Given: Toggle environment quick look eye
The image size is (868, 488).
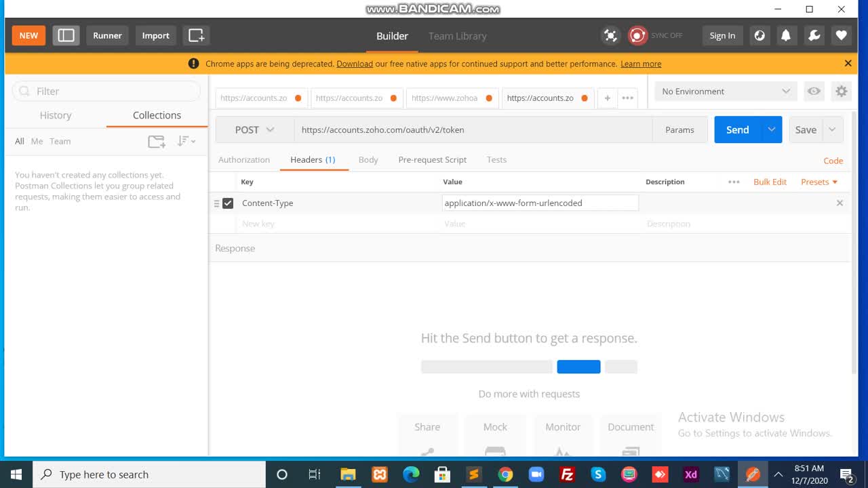Looking at the screenshot, I should 814,91.
